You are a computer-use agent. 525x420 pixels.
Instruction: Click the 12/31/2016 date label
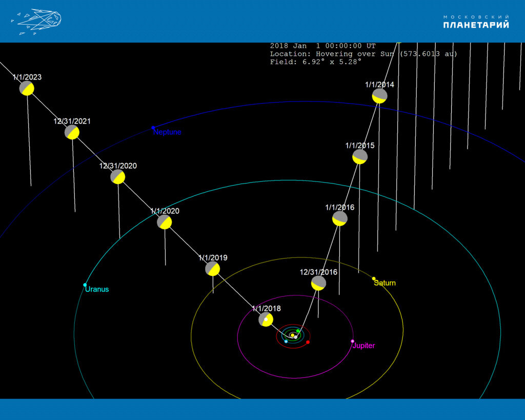click(x=318, y=272)
